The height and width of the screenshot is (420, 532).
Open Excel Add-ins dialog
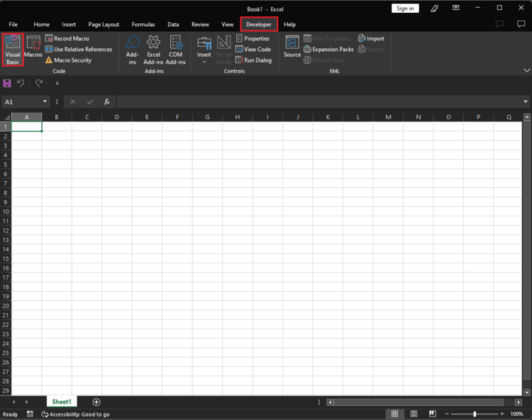153,50
